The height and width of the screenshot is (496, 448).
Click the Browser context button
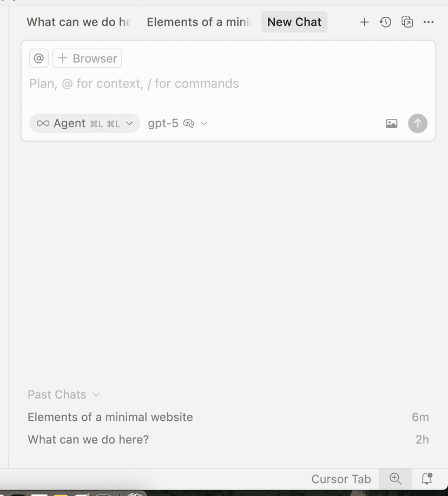[x=87, y=58]
